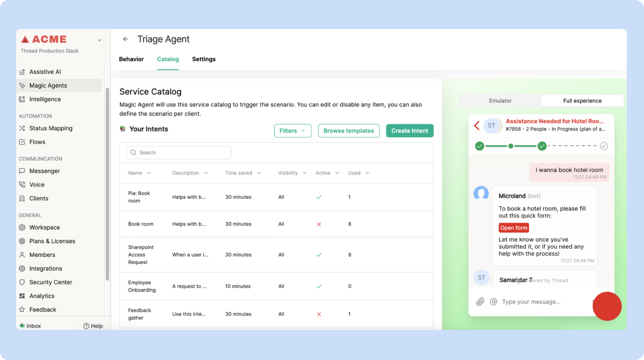Expand the ACME workspace switcher chevron
The width and height of the screenshot is (644, 360).
click(x=99, y=40)
